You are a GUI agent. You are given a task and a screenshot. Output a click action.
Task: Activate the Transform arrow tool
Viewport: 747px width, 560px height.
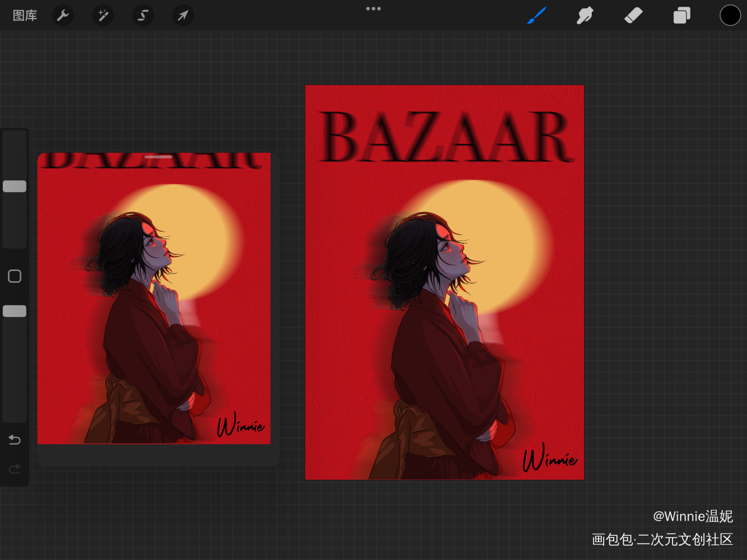(183, 15)
